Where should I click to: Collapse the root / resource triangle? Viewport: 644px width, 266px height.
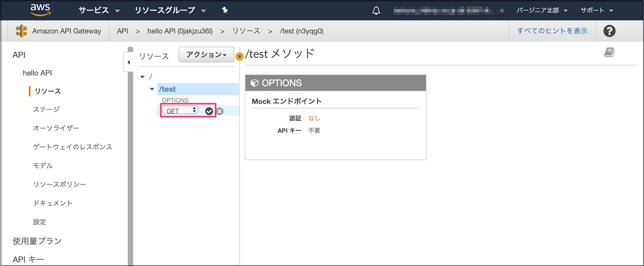tap(142, 77)
